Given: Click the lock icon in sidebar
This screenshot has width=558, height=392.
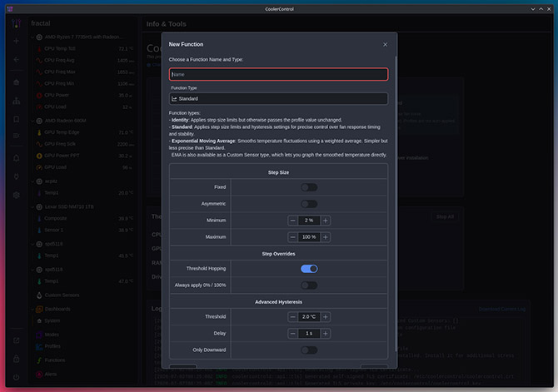Looking at the screenshot, I should 17,359.
